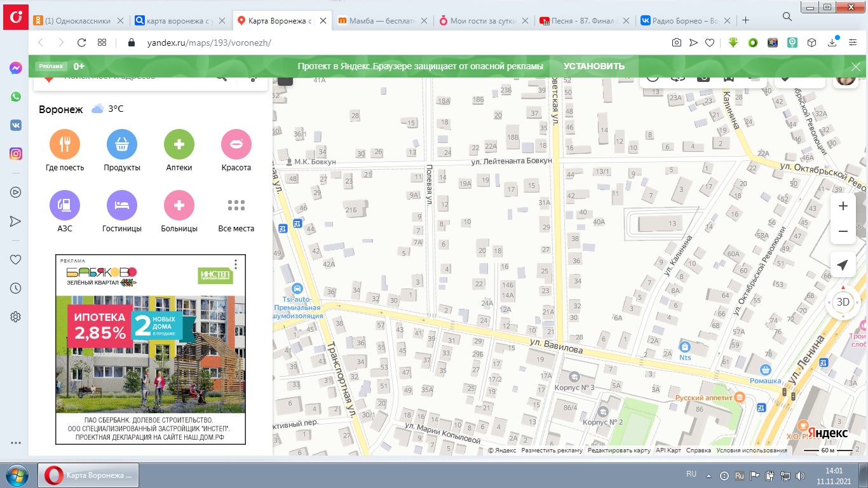Image resolution: width=868 pixels, height=488 pixels.
Task: Select the АЗС category
Action: (x=65, y=212)
